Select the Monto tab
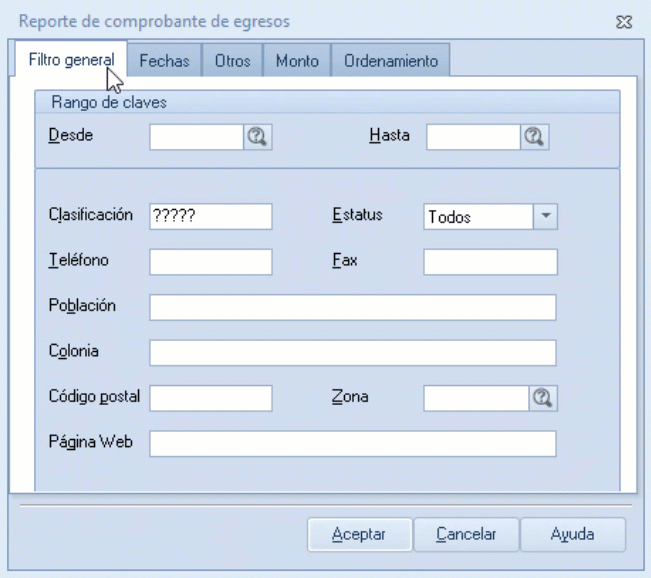 (x=297, y=61)
